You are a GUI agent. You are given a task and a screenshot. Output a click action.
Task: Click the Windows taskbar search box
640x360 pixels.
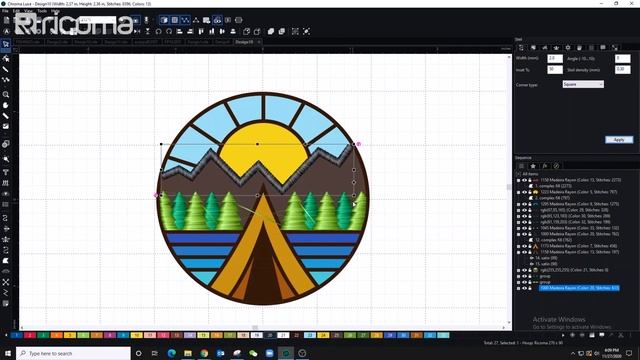[x=73, y=353]
